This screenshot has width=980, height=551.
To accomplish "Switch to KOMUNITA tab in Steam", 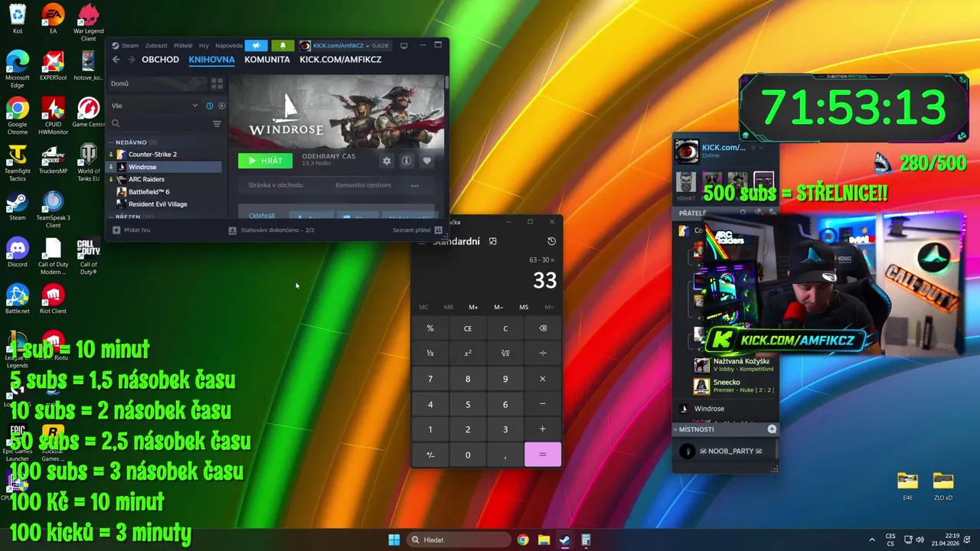I will [267, 60].
